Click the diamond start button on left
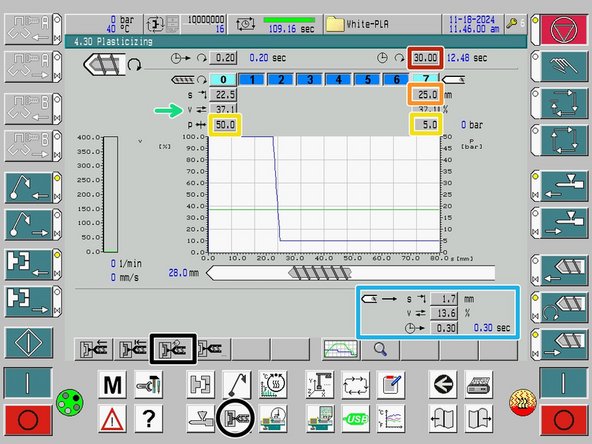This screenshot has height=444, width=592. pos(29,343)
